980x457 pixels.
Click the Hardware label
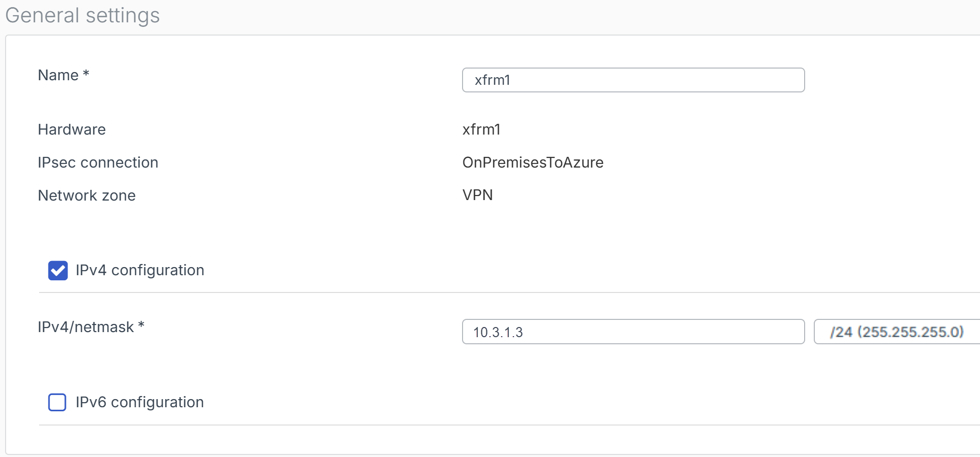72,129
